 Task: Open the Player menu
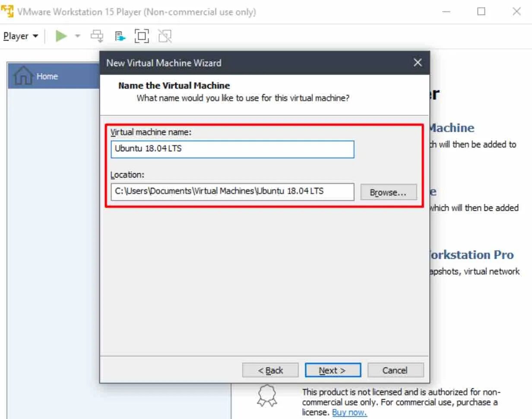point(20,36)
